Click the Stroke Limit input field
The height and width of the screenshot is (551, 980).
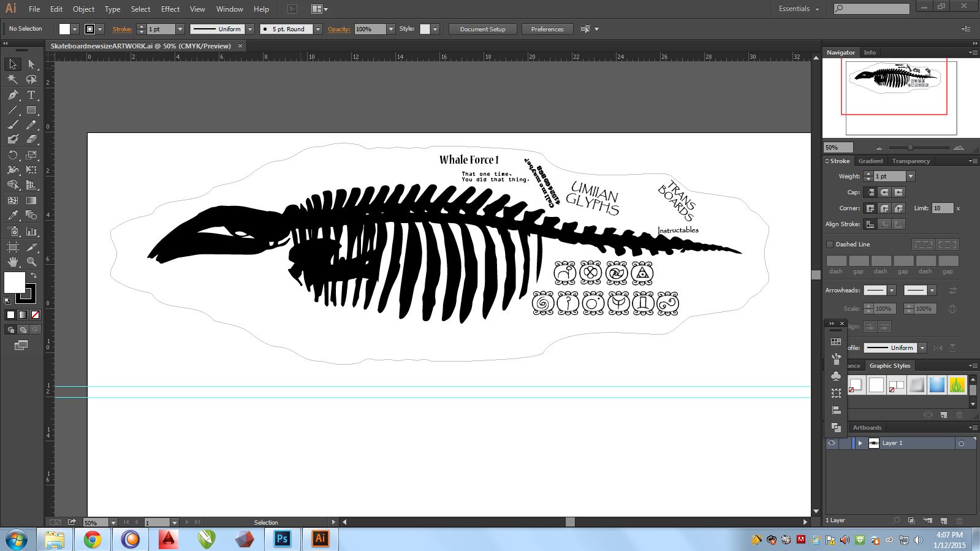[x=943, y=208]
